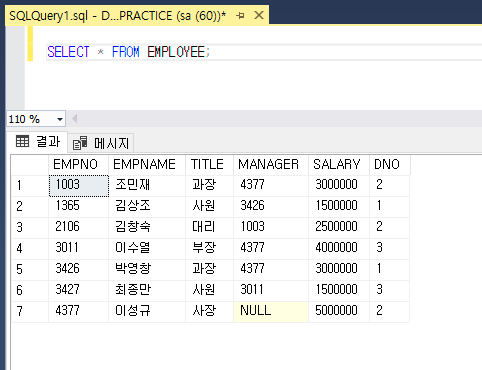The image size is (482, 370).
Task: Click the DNO column header
Action: [390, 164]
